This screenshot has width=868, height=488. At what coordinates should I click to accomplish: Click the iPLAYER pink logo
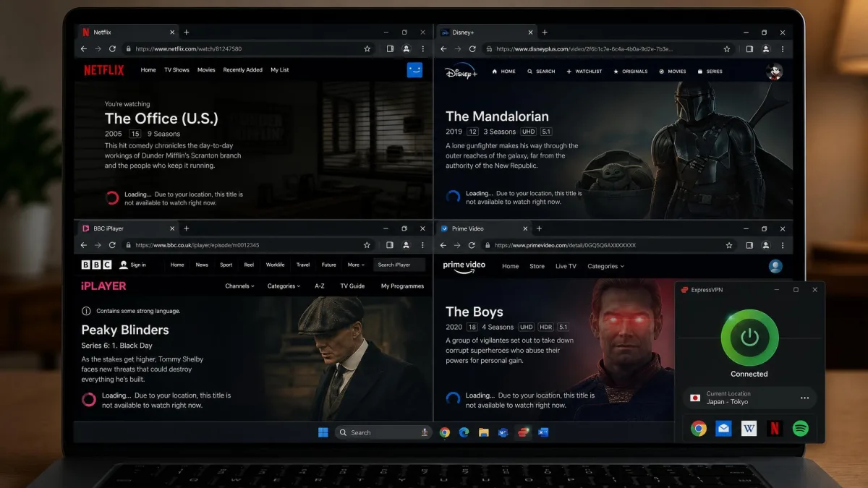[103, 286]
